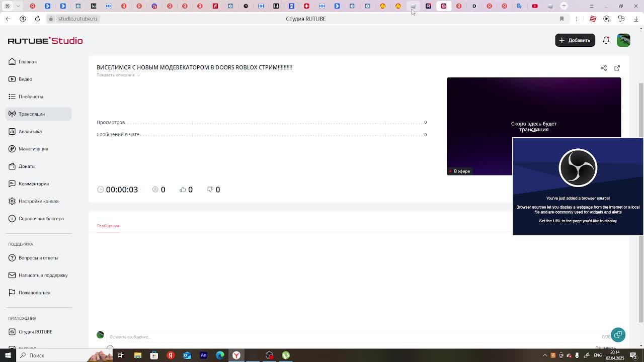The width and height of the screenshot is (644, 362).
Task: Expand Показать описание
Action: [118, 75]
